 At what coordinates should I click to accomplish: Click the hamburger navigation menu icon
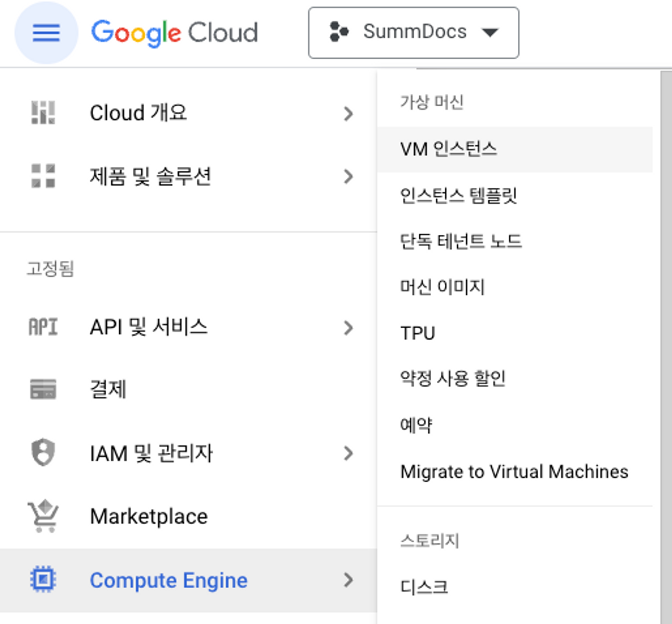point(46,33)
